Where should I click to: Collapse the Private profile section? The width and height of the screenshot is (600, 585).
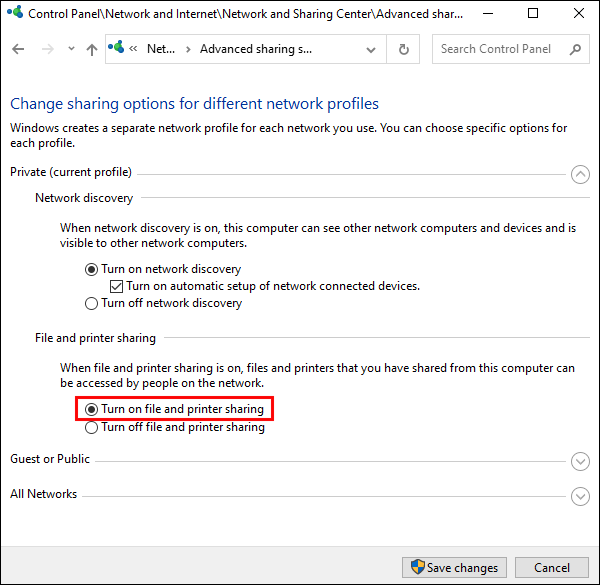pyautogui.click(x=580, y=174)
